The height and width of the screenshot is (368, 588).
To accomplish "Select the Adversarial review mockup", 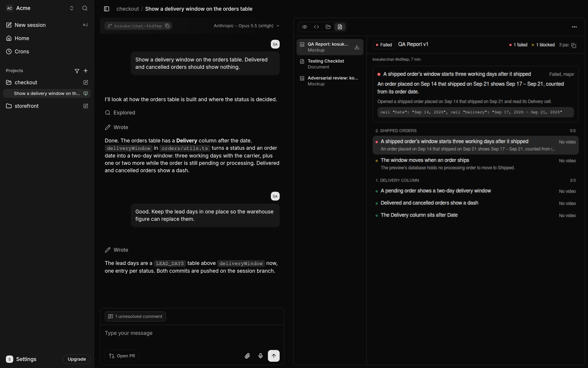I will tap(330, 81).
